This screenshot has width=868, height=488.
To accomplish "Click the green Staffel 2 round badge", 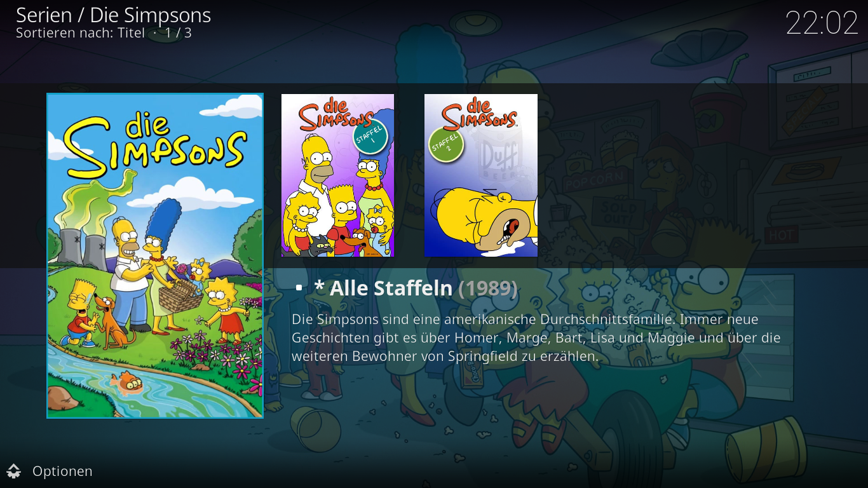I will pos(446,145).
